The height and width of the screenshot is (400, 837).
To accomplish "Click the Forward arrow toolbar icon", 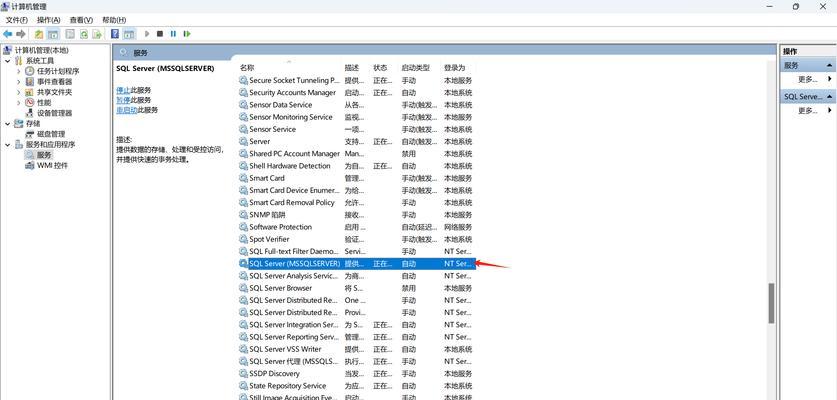I will pos(21,34).
